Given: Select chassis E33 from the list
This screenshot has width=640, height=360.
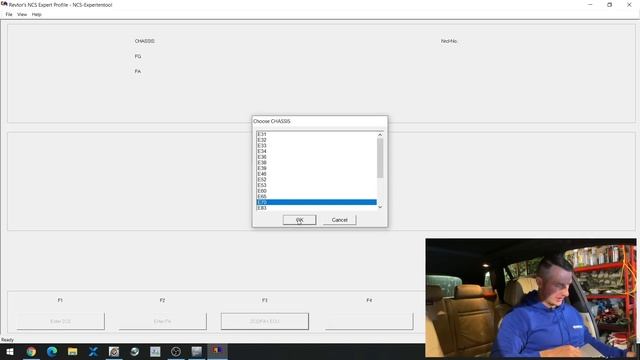Looking at the screenshot, I should (x=316, y=146).
